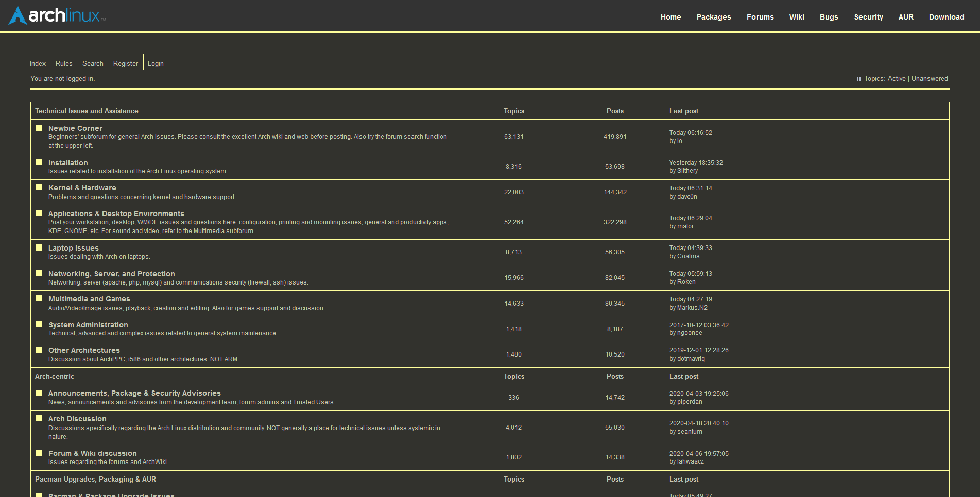Open Networking last post Today 05:59:13
Viewport: 980px width, 497px height.
point(691,274)
